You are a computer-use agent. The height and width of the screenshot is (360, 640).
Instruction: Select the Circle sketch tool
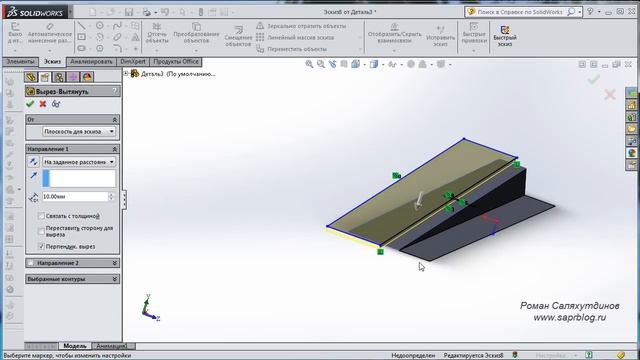pyautogui.click(x=100, y=26)
